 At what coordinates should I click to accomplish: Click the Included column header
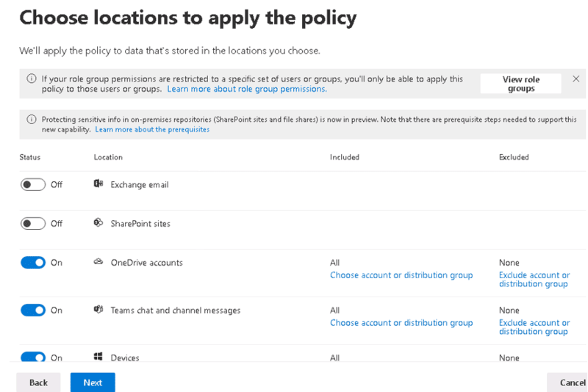coord(345,157)
